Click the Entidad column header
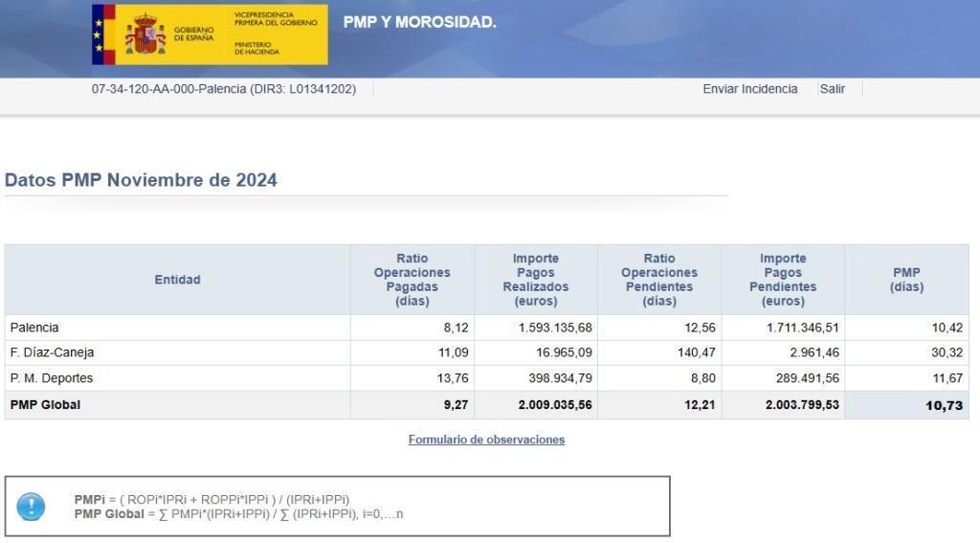This screenshot has height=543, width=980. 177,280
